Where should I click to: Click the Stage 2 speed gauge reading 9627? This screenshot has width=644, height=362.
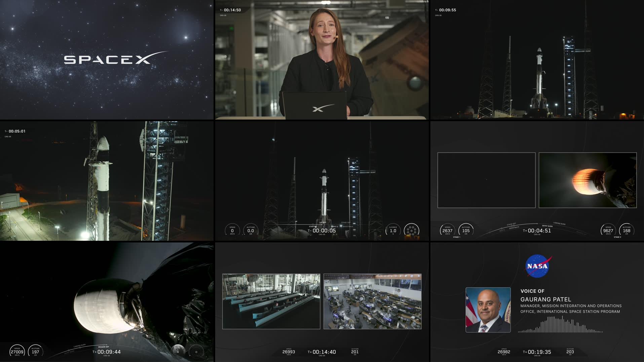608,230
